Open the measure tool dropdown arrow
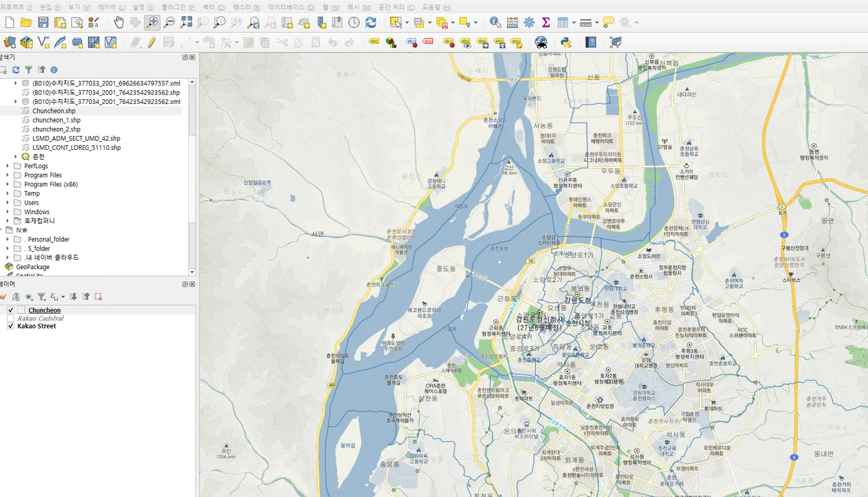 tap(597, 23)
